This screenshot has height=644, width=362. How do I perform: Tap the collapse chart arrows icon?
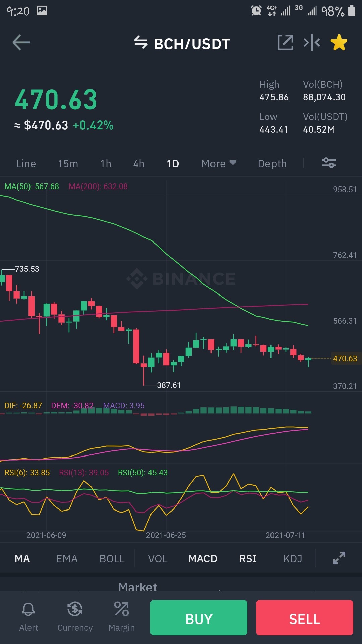tap(312, 43)
